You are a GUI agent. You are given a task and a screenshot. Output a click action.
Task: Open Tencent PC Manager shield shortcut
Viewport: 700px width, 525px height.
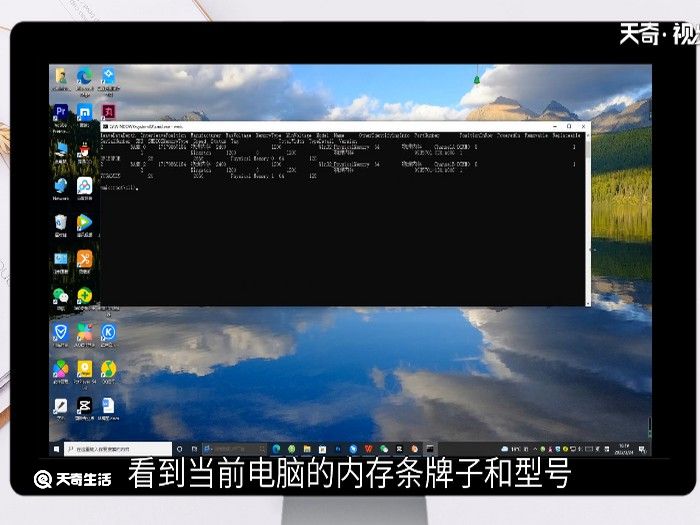61,335
